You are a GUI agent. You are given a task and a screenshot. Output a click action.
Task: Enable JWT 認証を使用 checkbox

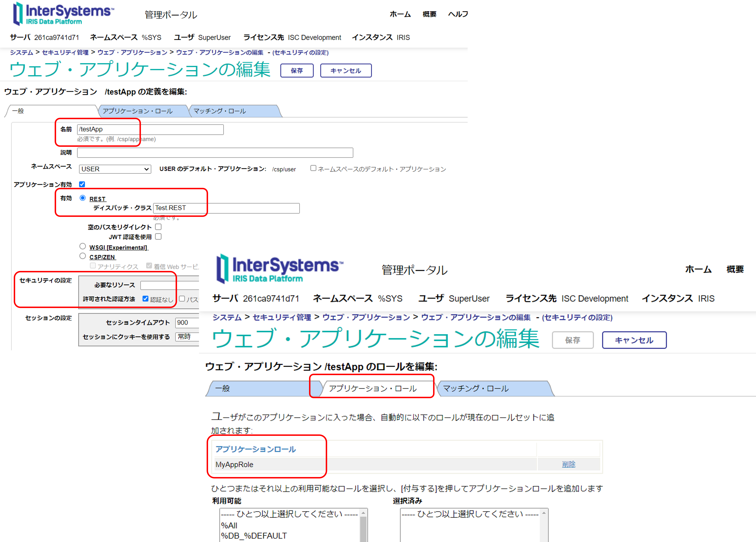point(159,237)
